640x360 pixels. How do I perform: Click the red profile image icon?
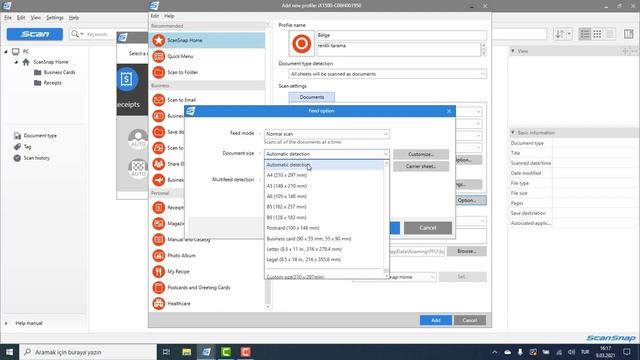point(301,43)
